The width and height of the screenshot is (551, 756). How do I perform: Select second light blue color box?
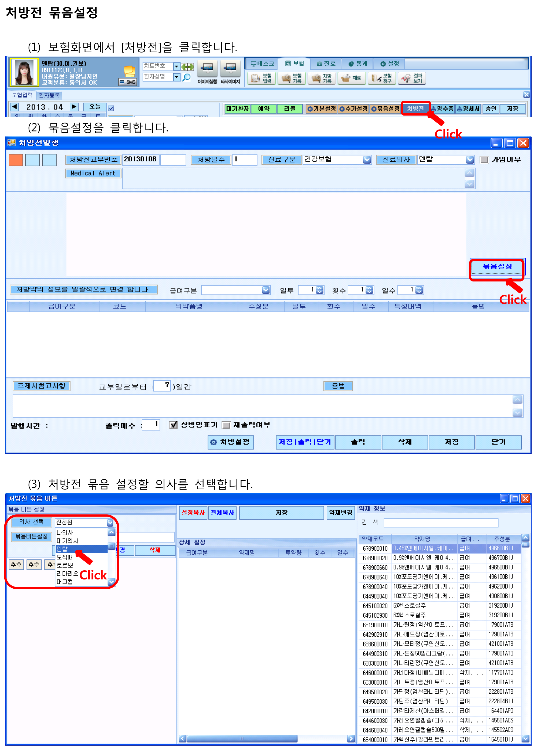[49, 160]
